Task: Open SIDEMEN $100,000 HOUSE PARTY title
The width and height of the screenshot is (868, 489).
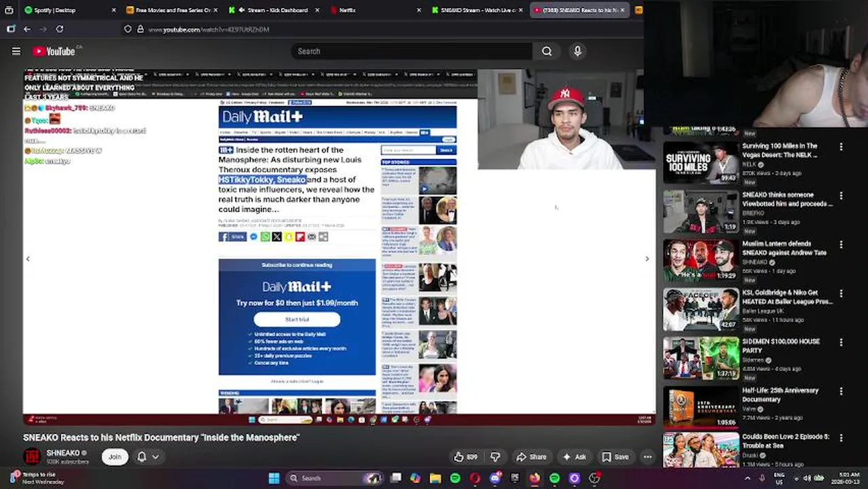Action: 781,346
